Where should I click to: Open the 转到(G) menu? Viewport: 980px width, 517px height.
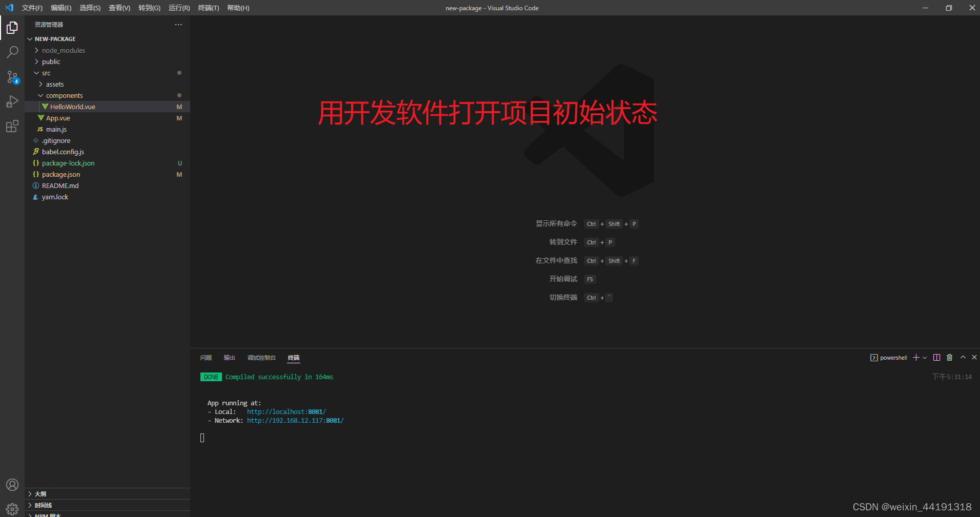(149, 8)
